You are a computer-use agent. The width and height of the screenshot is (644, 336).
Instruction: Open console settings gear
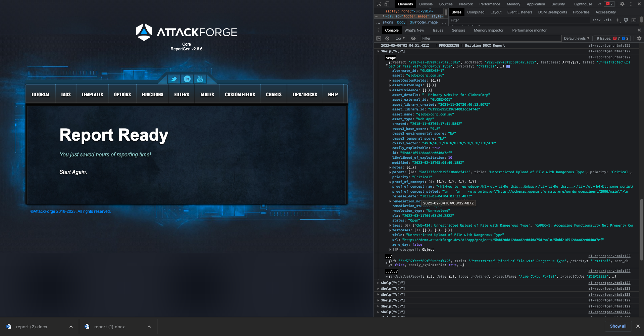[x=639, y=38]
